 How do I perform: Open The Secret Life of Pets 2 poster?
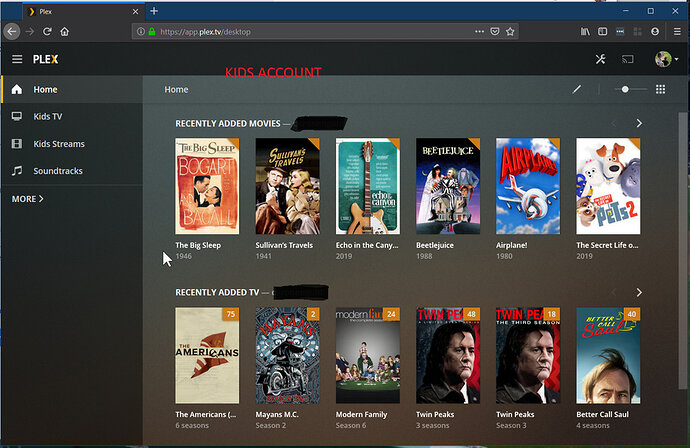click(609, 186)
